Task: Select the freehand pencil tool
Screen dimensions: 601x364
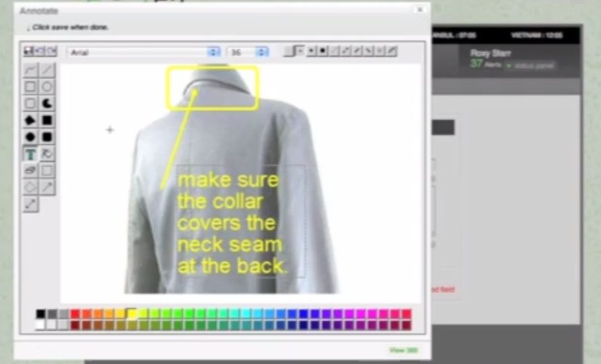Action: (x=30, y=70)
